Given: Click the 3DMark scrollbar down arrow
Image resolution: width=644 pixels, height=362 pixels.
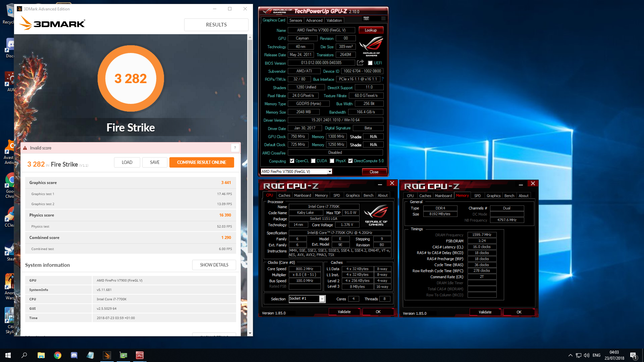Looking at the screenshot, I should point(250,333).
